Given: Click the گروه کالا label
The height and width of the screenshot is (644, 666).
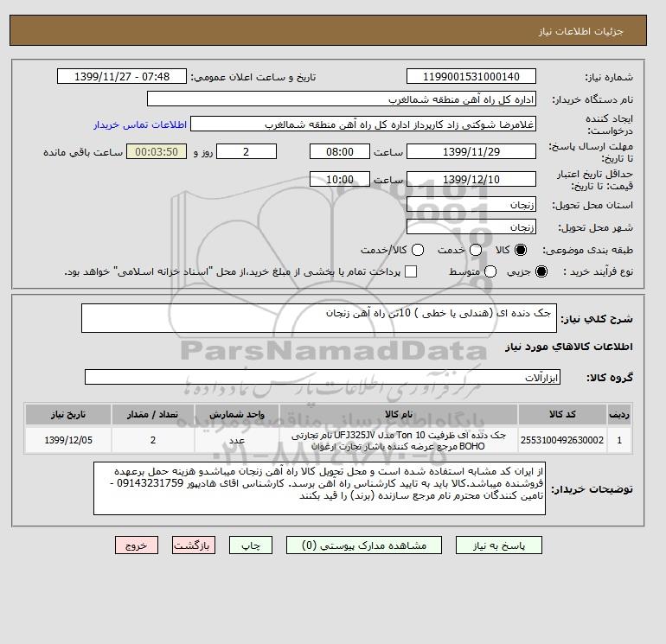Looking at the screenshot, I should pyautogui.click(x=610, y=378).
